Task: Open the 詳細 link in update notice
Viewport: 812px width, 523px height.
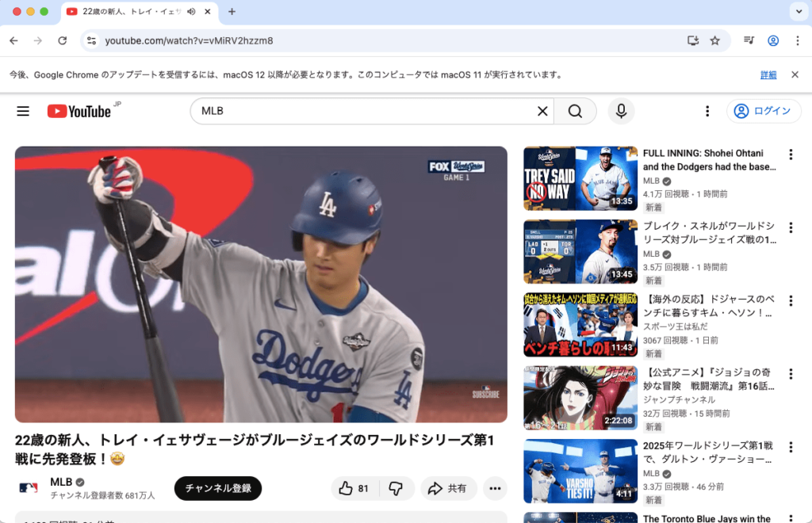Action: [x=768, y=75]
